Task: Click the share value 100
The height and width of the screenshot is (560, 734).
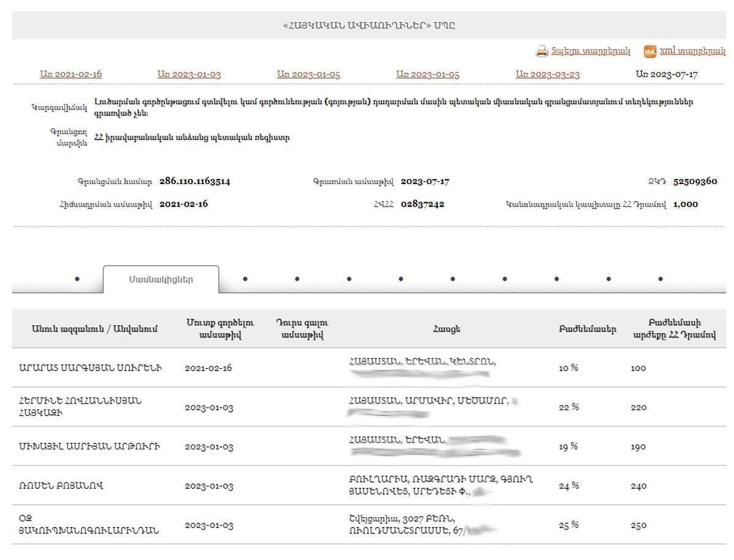Action: click(x=638, y=368)
